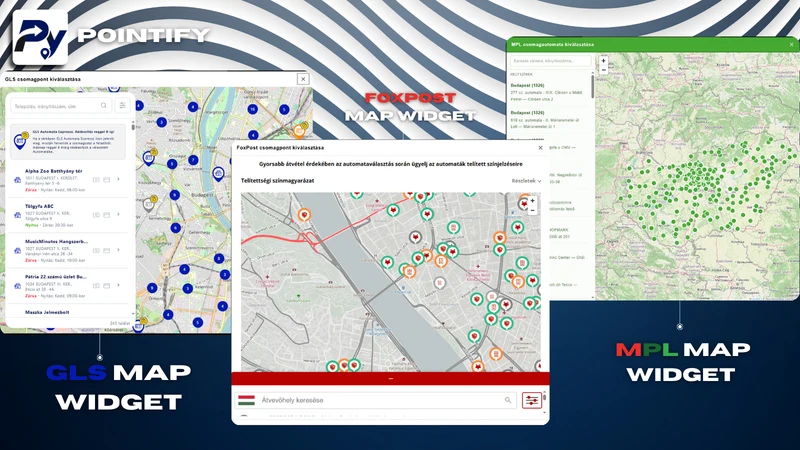Collapse FoxPost map with red bar
The height and width of the screenshot is (450, 800).
coord(390,379)
